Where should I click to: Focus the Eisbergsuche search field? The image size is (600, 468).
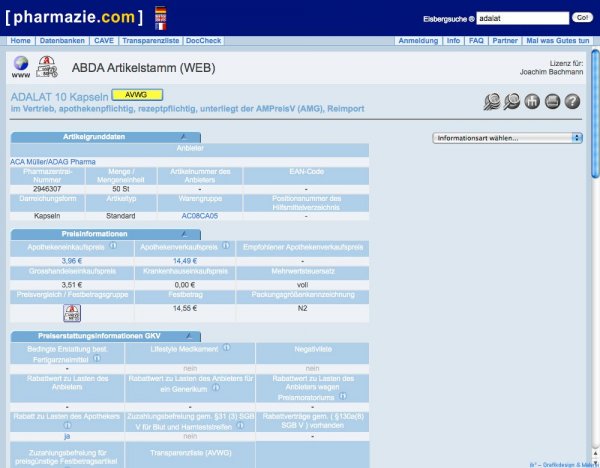click(x=523, y=18)
